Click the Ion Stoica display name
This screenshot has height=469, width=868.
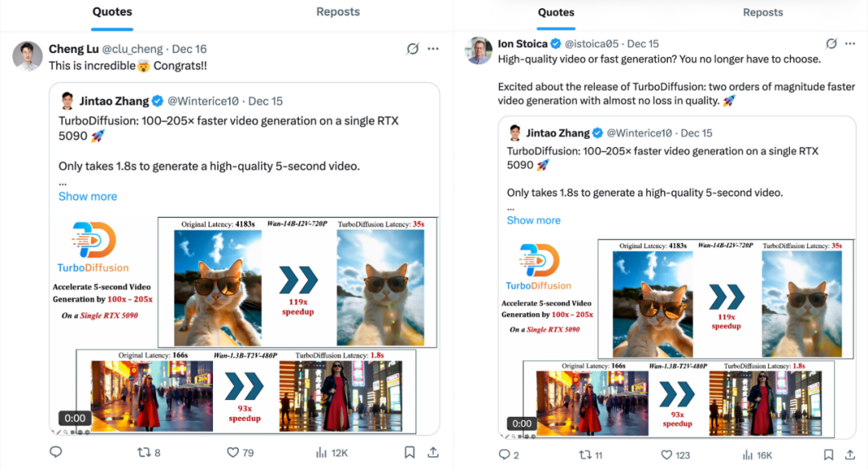(522, 43)
